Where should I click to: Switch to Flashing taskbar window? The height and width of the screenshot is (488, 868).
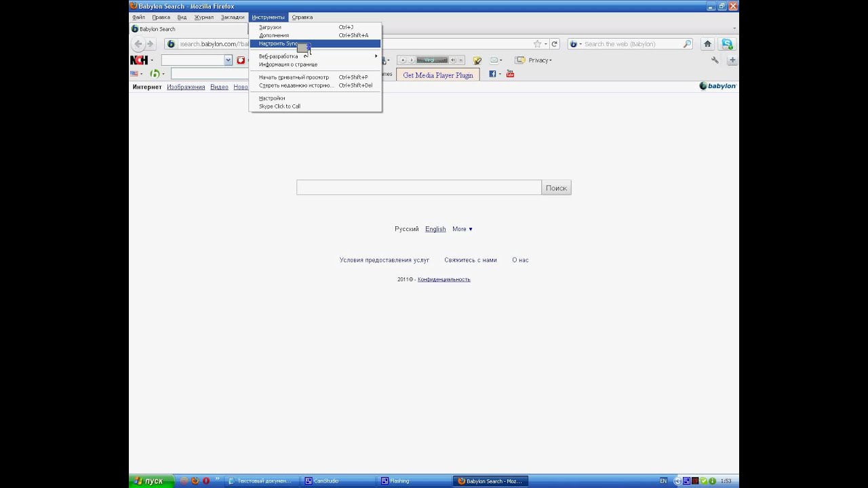(415, 481)
